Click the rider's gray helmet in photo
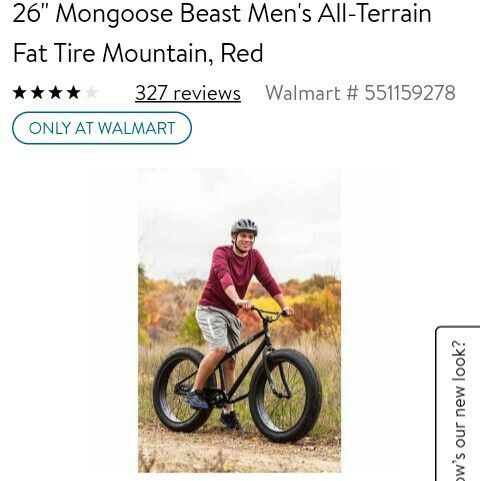This screenshot has height=481, width=480. pyautogui.click(x=244, y=227)
